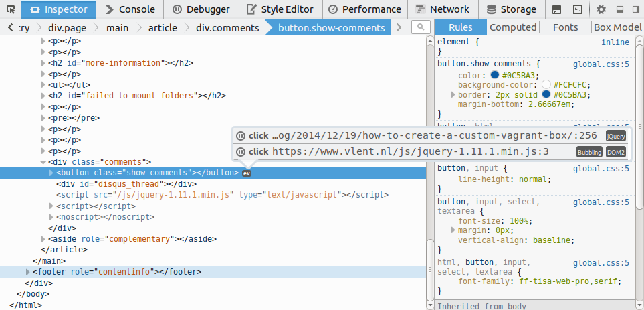Click the button.show-comments selector text

click(x=484, y=64)
